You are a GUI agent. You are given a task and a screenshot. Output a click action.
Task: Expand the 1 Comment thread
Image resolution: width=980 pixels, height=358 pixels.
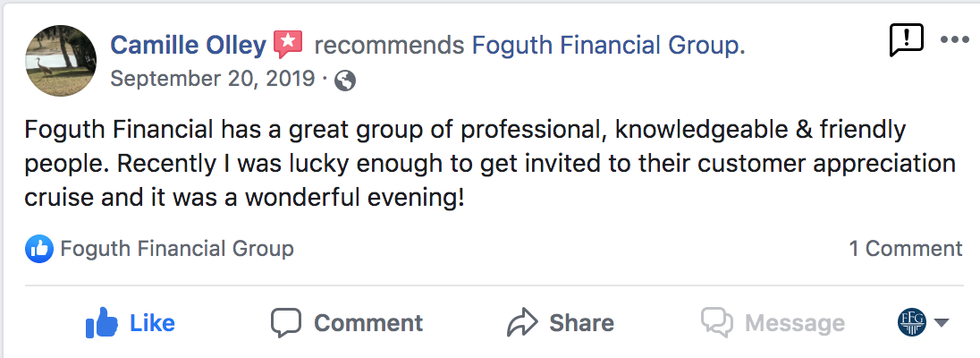(905, 249)
